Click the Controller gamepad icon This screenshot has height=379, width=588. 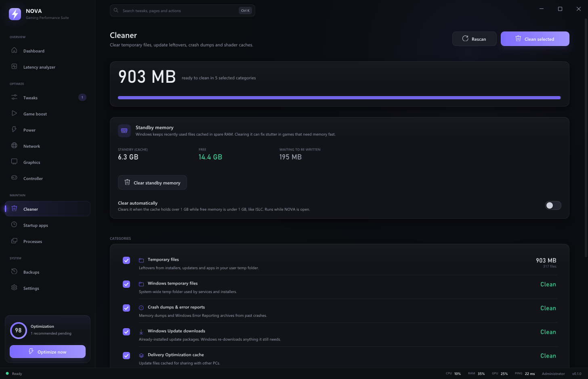[x=14, y=178]
